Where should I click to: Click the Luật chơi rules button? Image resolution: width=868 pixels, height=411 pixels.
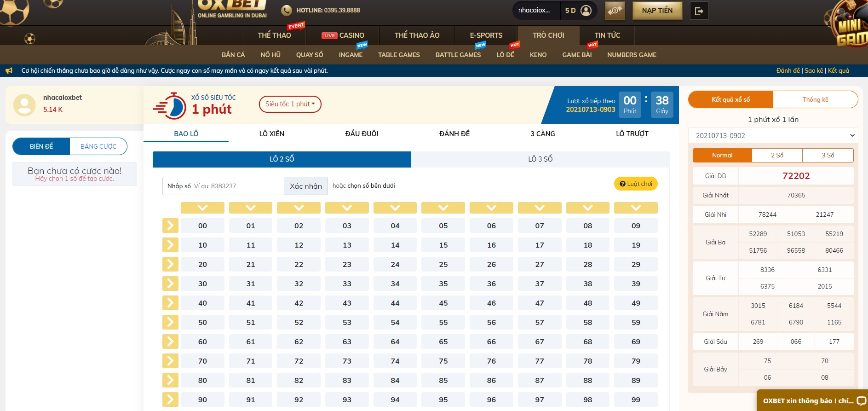coord(636,184)
